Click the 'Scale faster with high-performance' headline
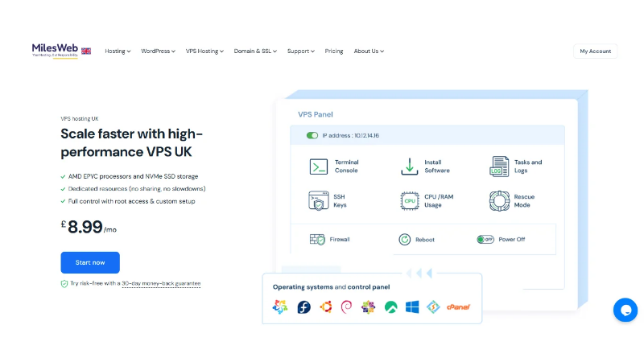The height and width of the screenshot is (358, 644). tap(132, 142)
